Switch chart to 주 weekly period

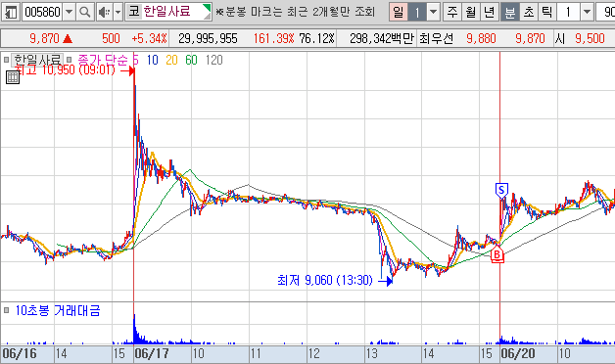[x=452, y=12]
